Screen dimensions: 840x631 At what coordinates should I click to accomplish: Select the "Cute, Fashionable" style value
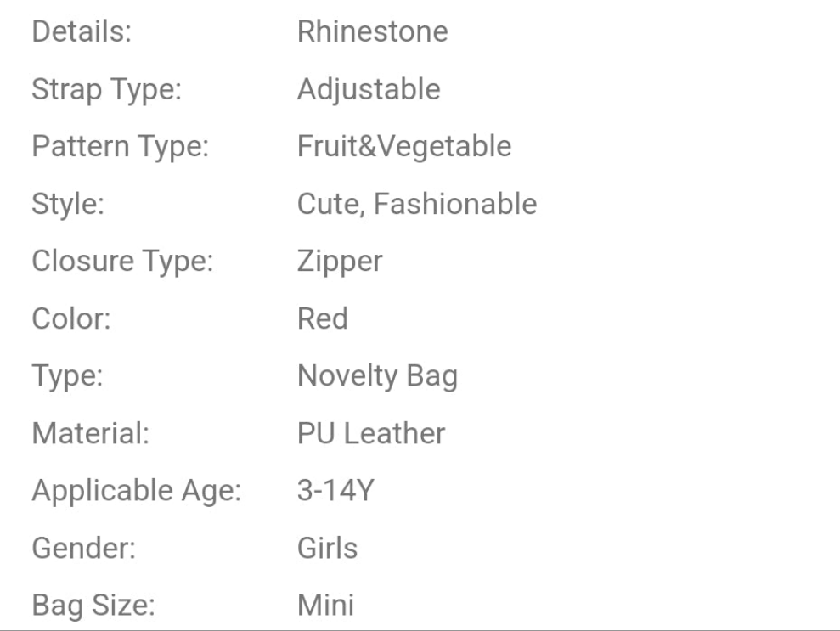click(417, 205)
